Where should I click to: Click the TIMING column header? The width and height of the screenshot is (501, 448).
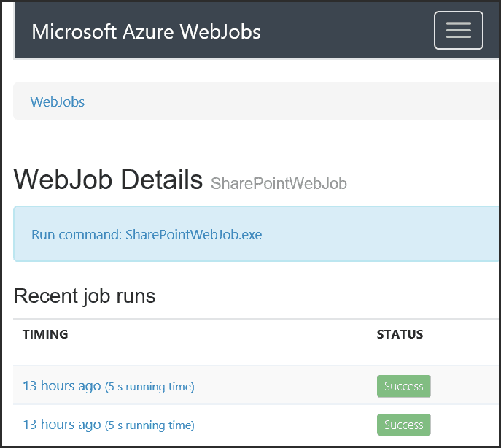click(x=45, y=334)
